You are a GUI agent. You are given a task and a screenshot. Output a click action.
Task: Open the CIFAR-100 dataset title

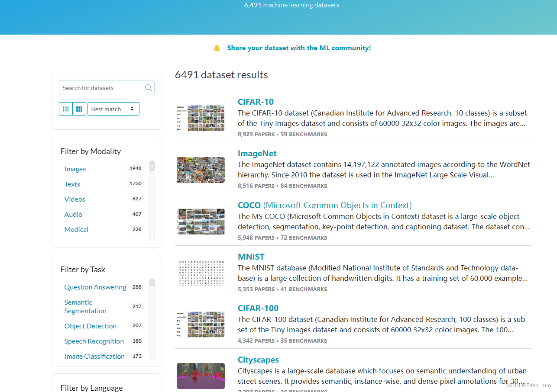click(258, 308)
